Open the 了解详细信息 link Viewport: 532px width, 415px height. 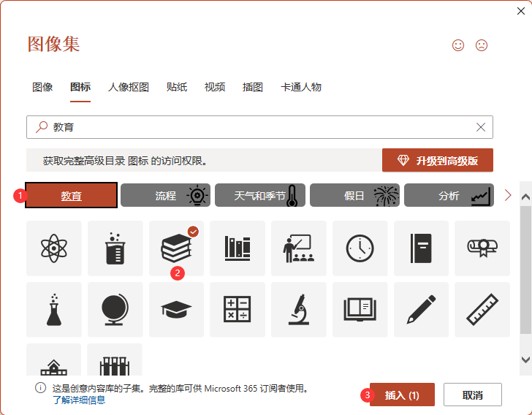(79, 400)
